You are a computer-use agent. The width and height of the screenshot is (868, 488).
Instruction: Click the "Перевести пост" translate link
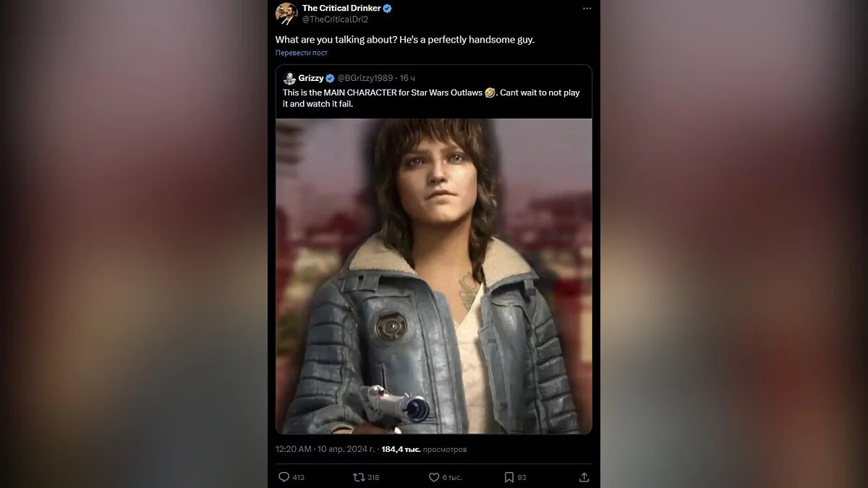301,53
